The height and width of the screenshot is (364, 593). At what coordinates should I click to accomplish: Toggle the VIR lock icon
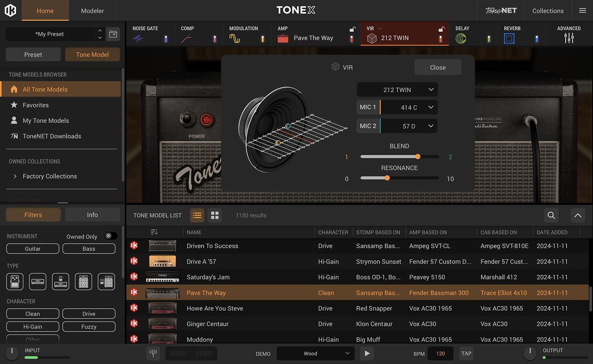[441, 29]
